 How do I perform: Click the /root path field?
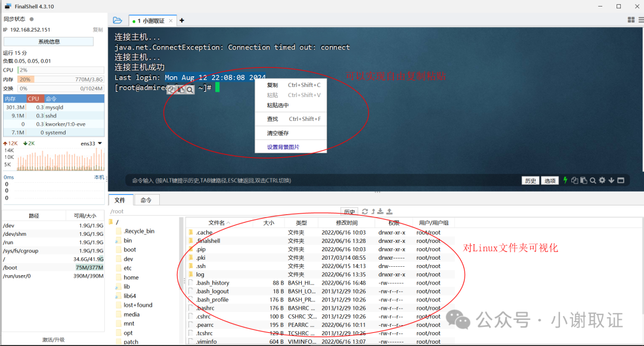pyautogui.click(x=224, y=211)
